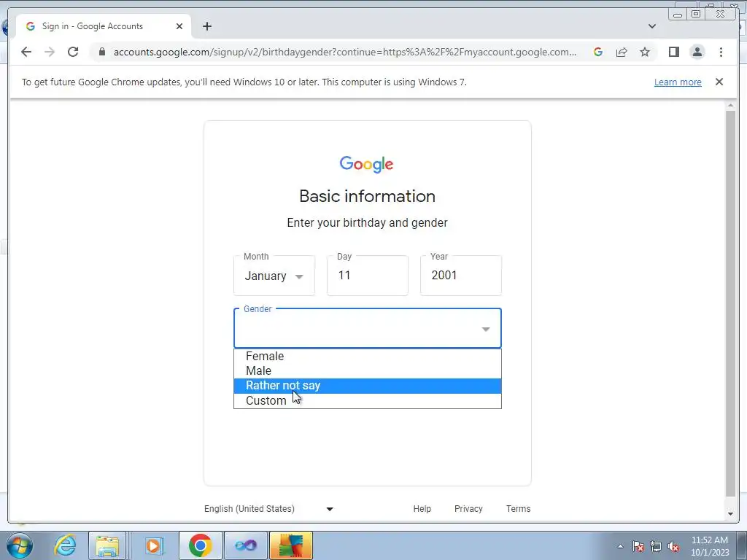Click the address bar URL
Image resolution: width=747 pixels, height=560 pixels.
(x=345, y=52)
